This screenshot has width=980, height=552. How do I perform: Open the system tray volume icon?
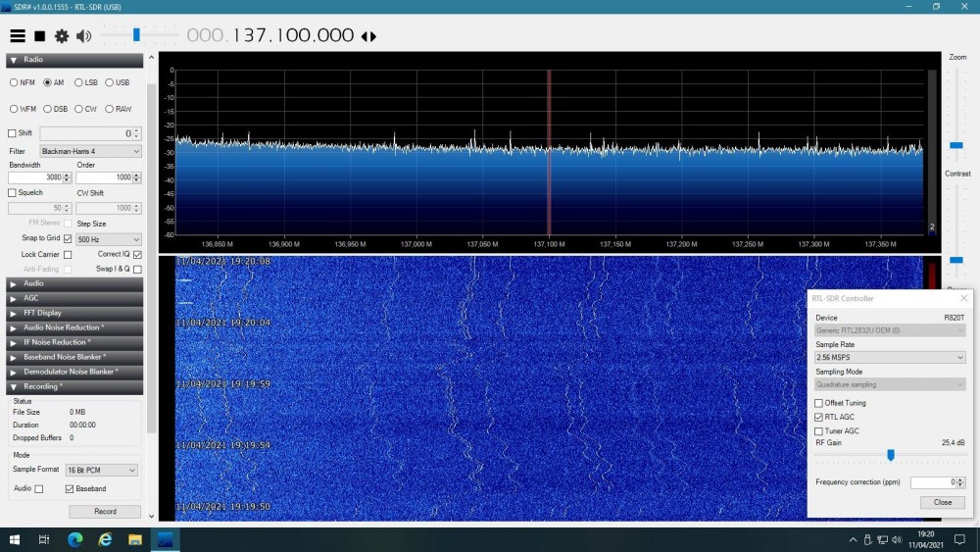(897, 539)
